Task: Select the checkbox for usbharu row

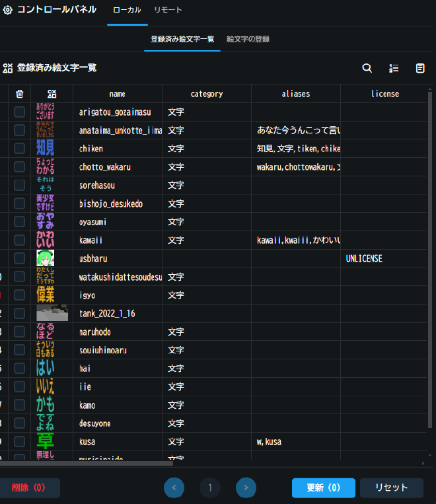Action: coord(20,258)
